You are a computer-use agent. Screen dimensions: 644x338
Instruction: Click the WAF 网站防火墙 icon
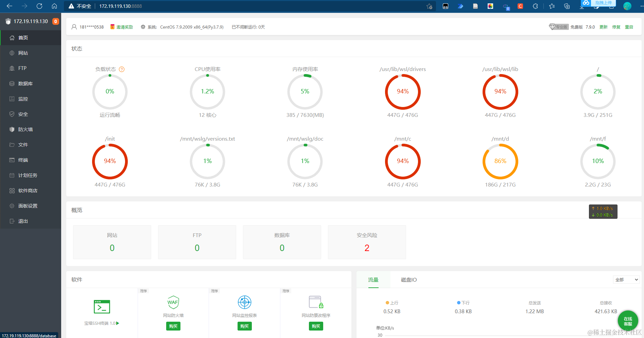[173, 302]
